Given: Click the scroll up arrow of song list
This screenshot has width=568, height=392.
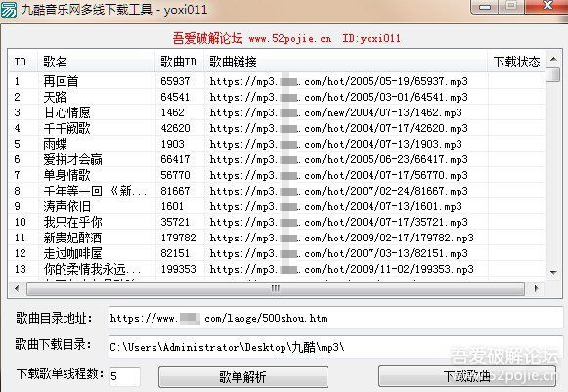Looking at the screenshot, I should tap(553, 59).
